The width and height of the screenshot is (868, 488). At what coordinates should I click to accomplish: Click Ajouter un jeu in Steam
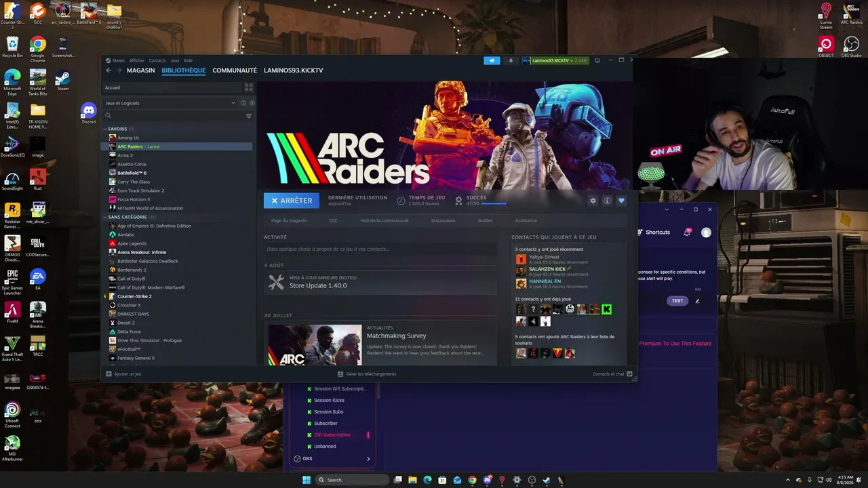tap(124, 374)
